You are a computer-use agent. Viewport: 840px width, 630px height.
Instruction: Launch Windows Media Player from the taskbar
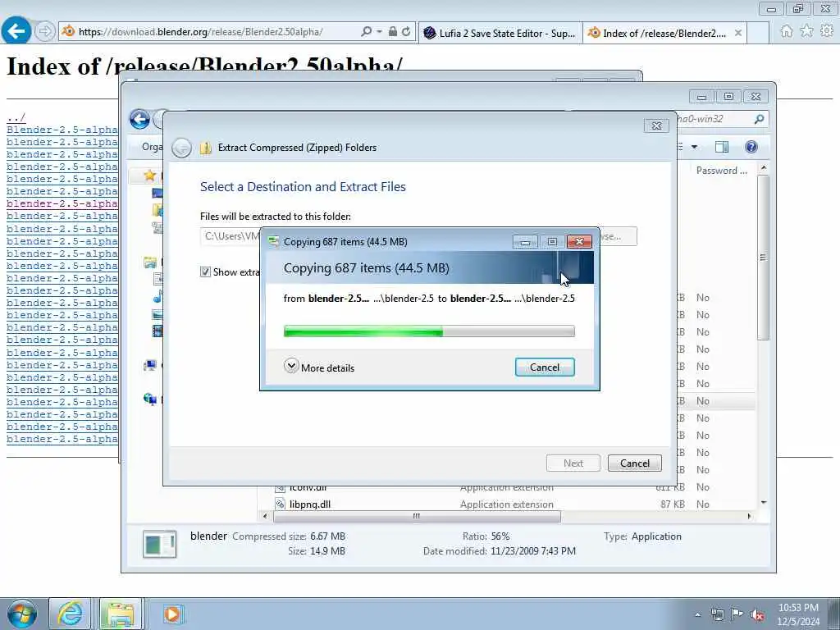(172, 614)
